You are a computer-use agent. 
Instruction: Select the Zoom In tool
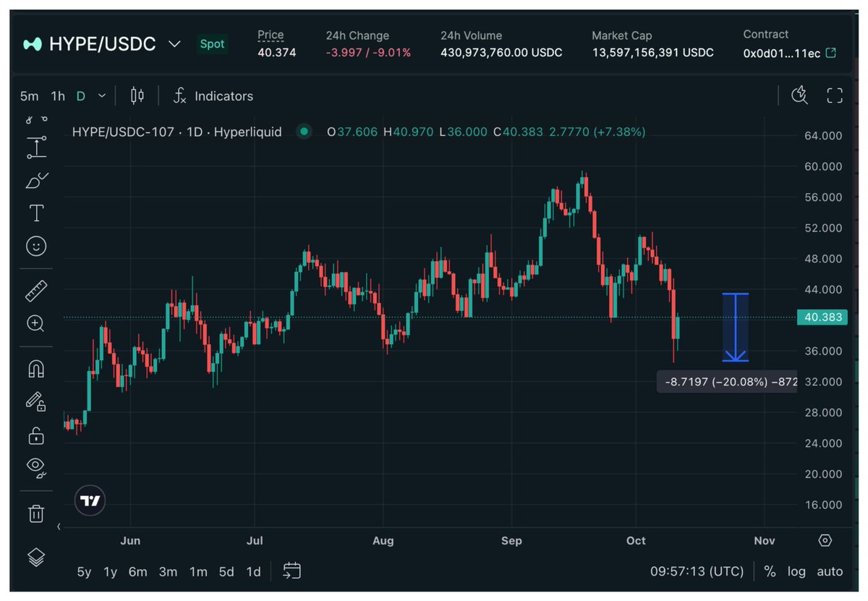click(36, 323)
